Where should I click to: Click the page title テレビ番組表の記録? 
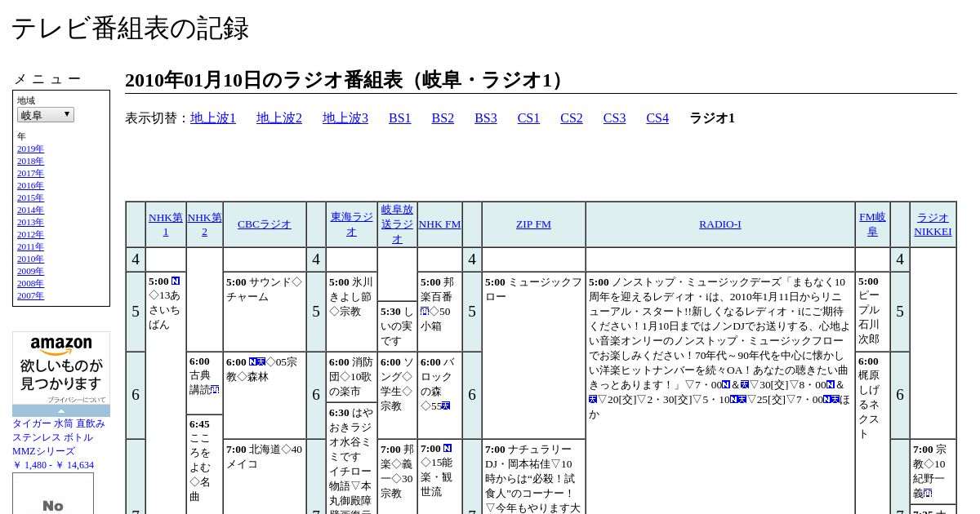point(130,29)
